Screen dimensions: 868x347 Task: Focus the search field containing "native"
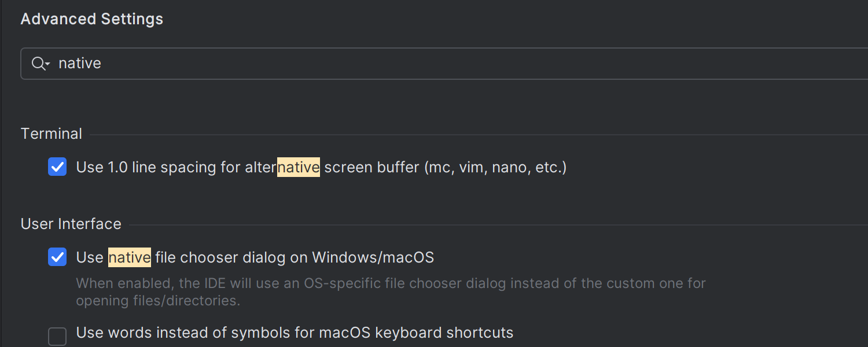point(405,64)
